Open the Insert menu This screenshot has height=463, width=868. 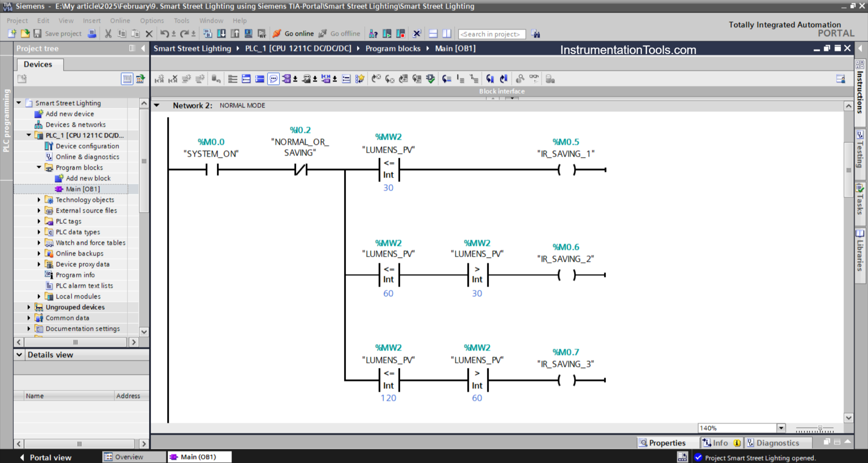pyautogui.click(x=92, y=20)
